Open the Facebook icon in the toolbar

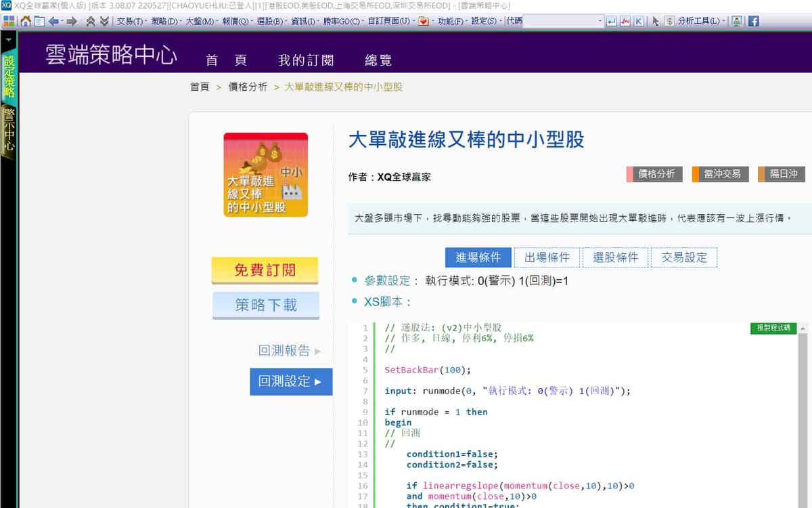coord(752,21)
